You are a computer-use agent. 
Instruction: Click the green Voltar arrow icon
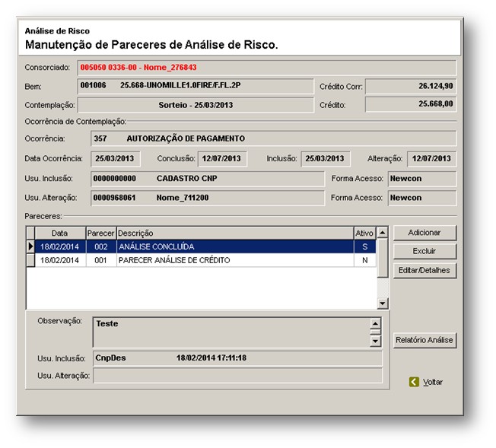414,382
